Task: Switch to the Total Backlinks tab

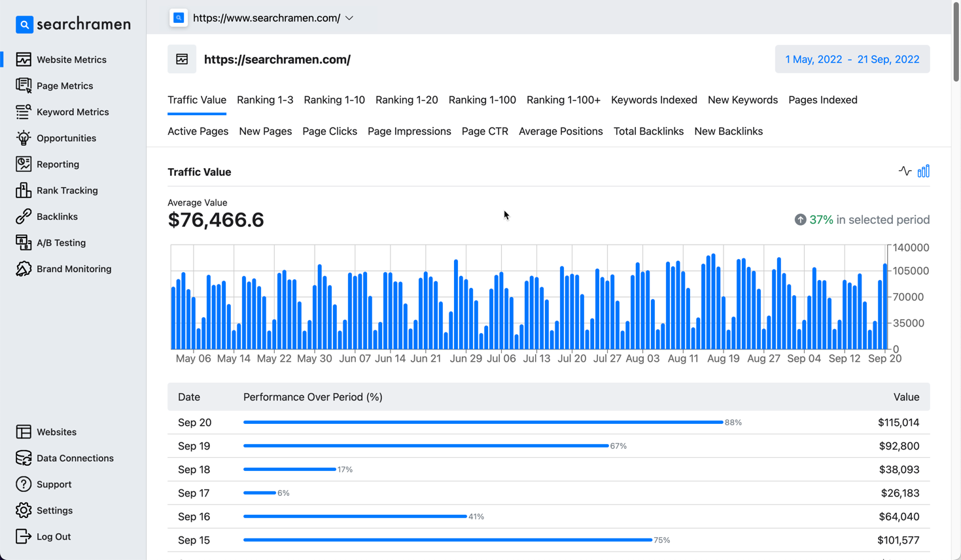Action: click(648, 131)
